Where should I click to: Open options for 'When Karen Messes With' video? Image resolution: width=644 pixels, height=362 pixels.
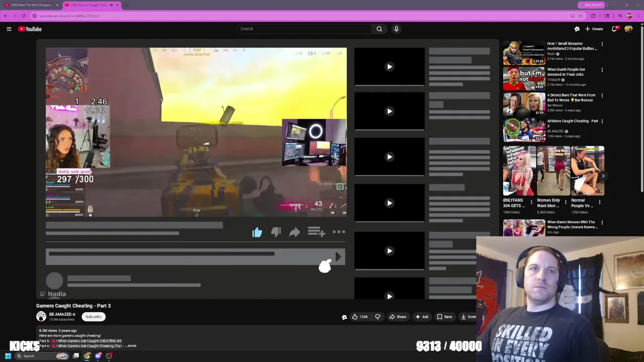[602, 223]
